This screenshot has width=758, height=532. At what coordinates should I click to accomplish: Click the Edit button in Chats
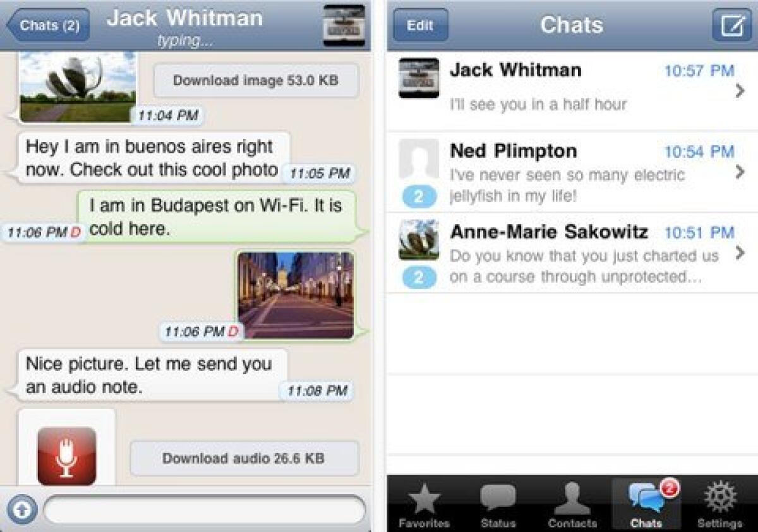click(420, 25)
